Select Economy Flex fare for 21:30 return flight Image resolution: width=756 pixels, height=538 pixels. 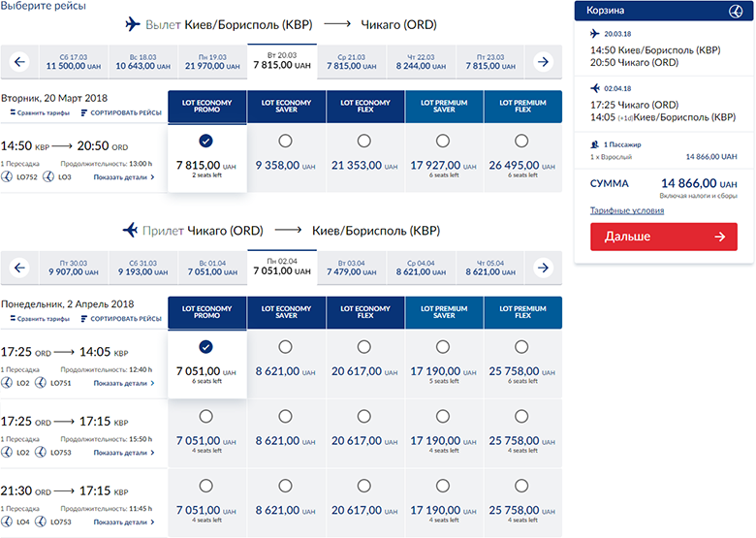364,485
